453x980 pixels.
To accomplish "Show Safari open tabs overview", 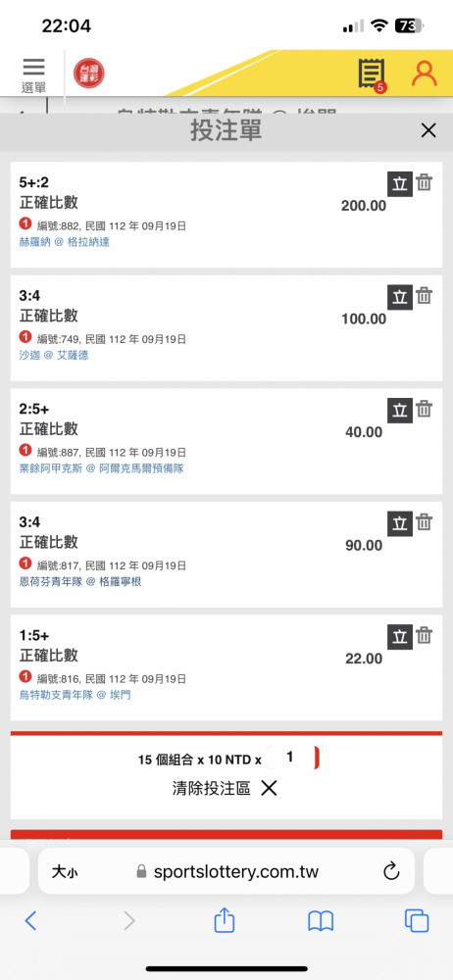I will (417, 921).
